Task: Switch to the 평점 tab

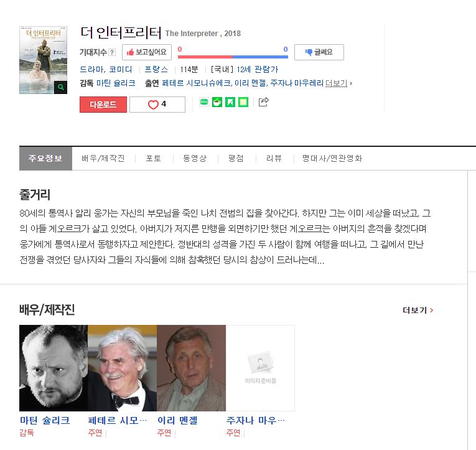Action: point(236,158)
